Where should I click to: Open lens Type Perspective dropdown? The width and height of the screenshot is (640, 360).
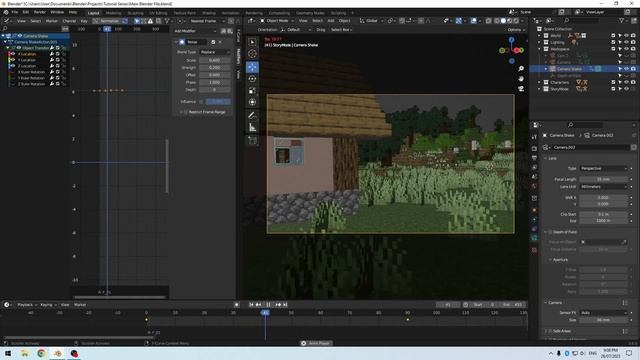[603, 168]
